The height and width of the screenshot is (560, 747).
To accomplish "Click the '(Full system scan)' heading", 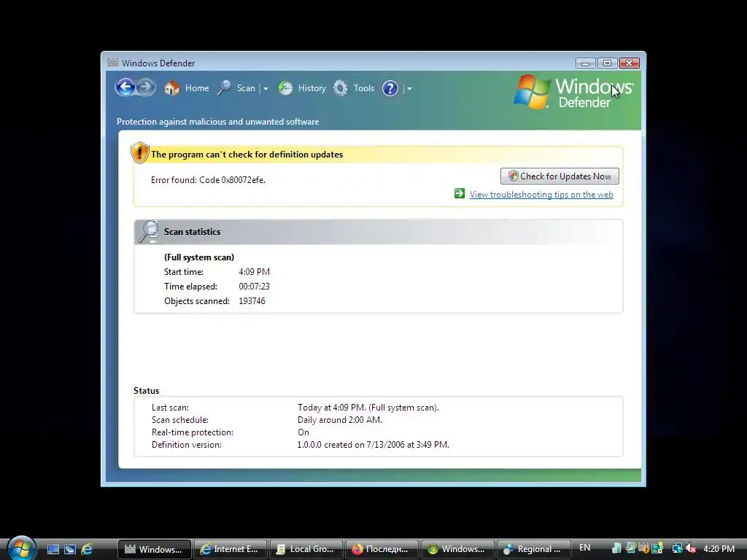I will (199, 257).
